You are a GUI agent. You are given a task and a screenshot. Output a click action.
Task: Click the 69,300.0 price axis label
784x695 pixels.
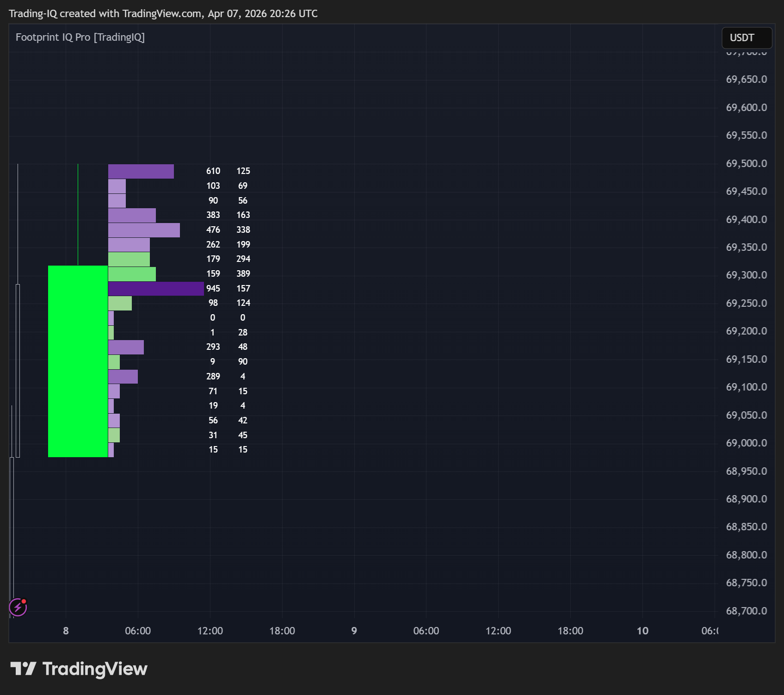click(x=747, y=275)
